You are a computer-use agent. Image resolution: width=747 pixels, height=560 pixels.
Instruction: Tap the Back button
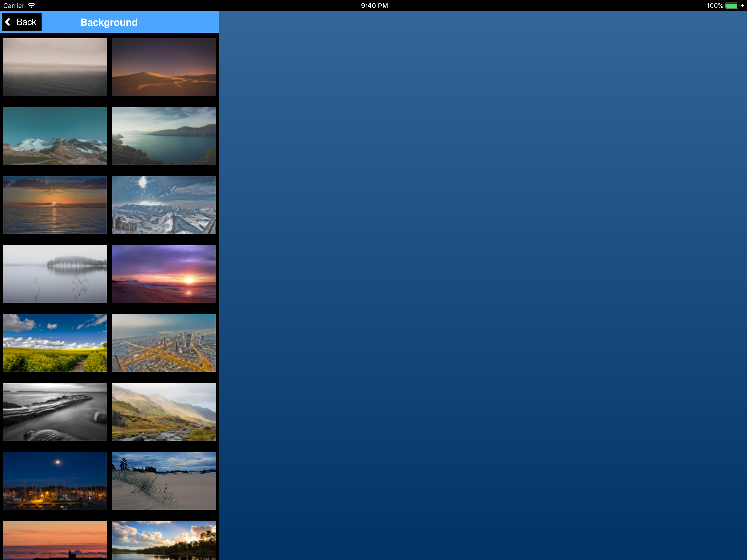(x=22, y=22)
